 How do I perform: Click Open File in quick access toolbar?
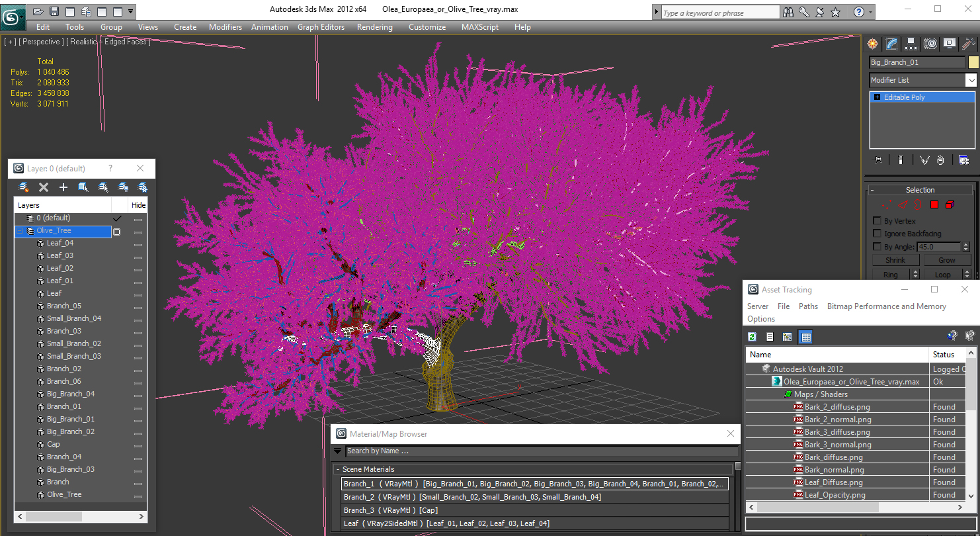click(x=38, y=11)
